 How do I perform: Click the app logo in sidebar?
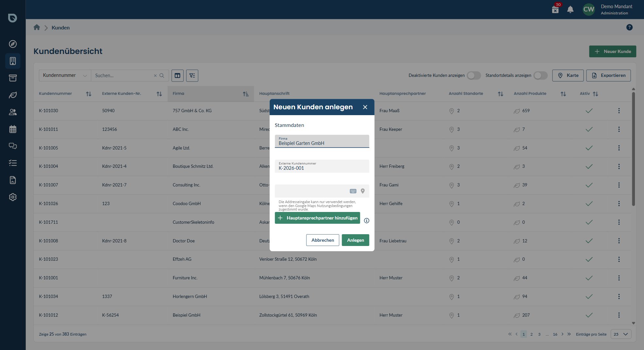click(x=12, y=18)
